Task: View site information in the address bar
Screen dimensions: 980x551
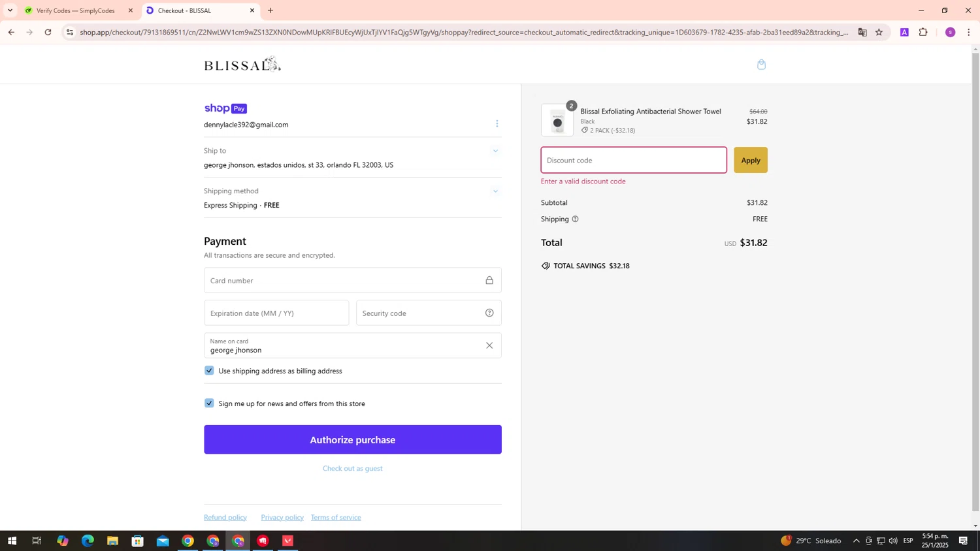Action: [x=70, y=32]
